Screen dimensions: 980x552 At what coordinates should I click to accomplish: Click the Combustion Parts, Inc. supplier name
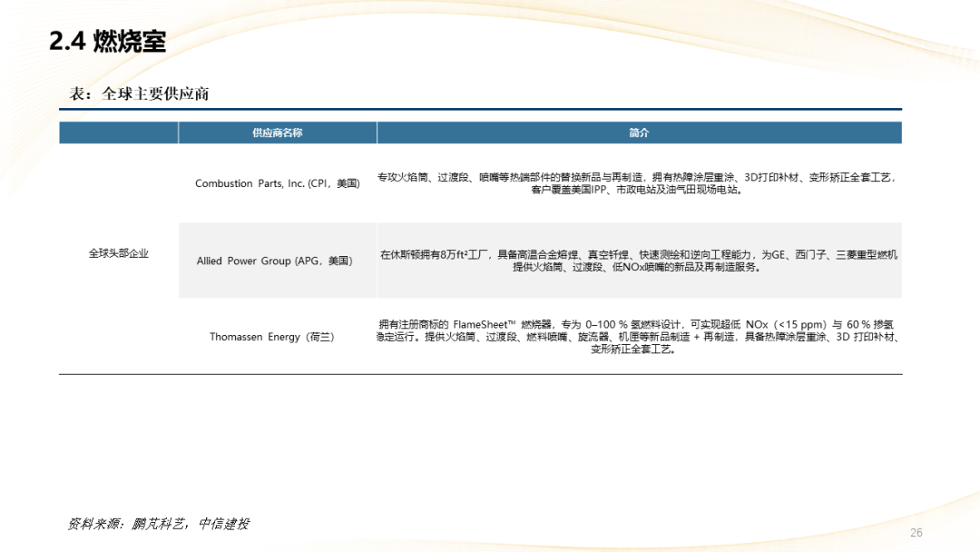point(277,183)
